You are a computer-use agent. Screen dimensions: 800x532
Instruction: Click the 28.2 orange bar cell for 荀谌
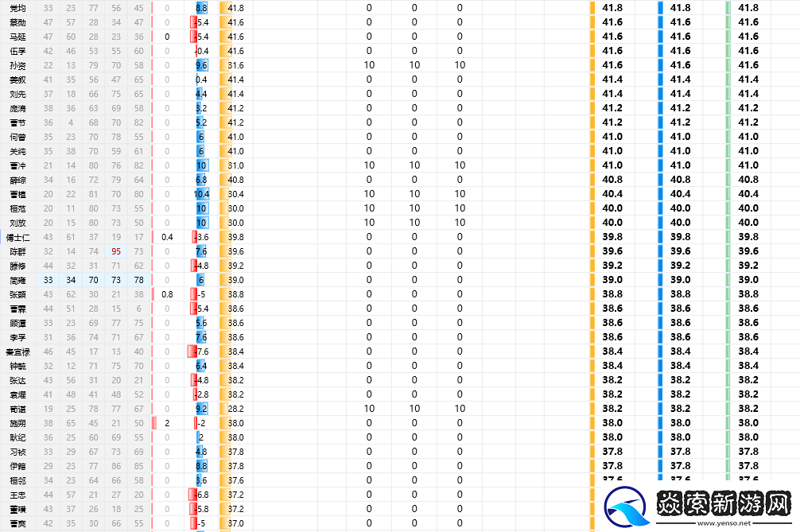[x=234, y=409]
